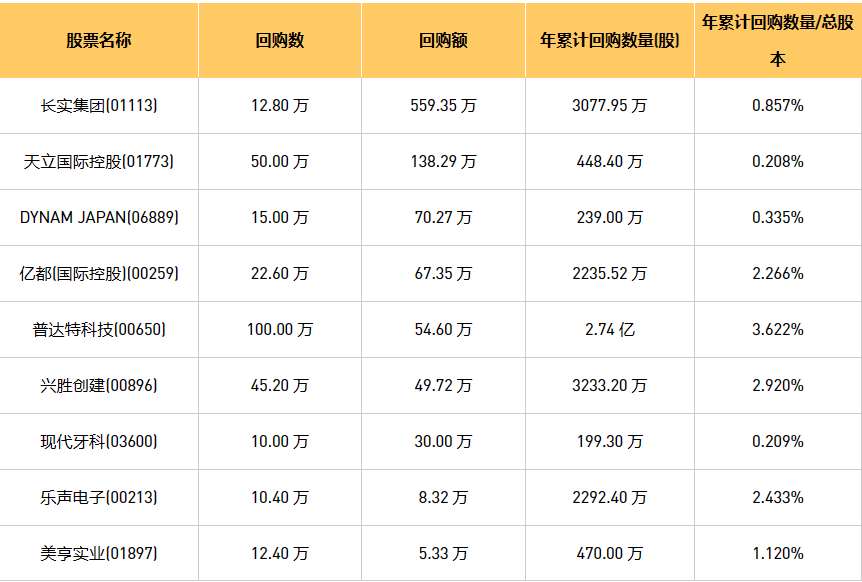
Task: Select the 3233.20 万 cumulative cell
Action: [x=609, y=385]
